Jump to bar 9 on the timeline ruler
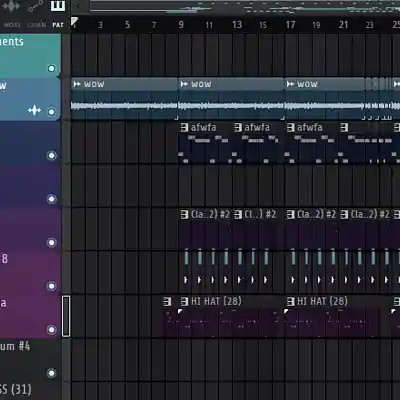This screenshot has width=400, height=400. click(x=181, y=25)
